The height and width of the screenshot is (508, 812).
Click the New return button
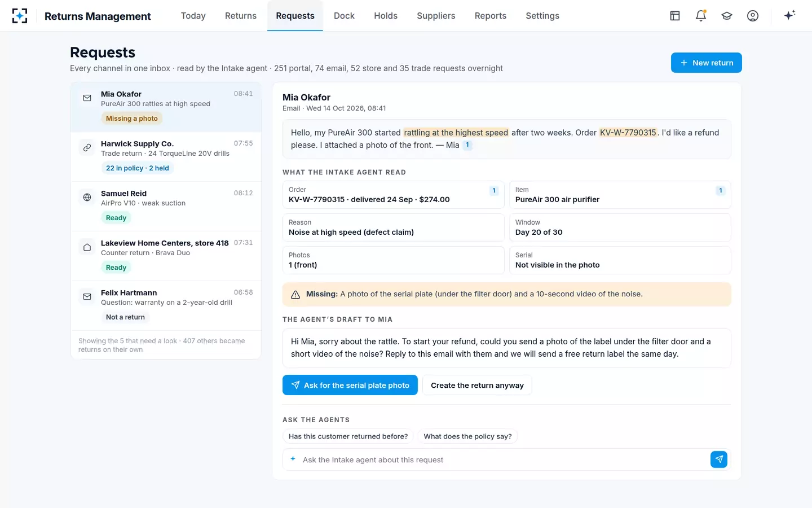coord(707,63)
